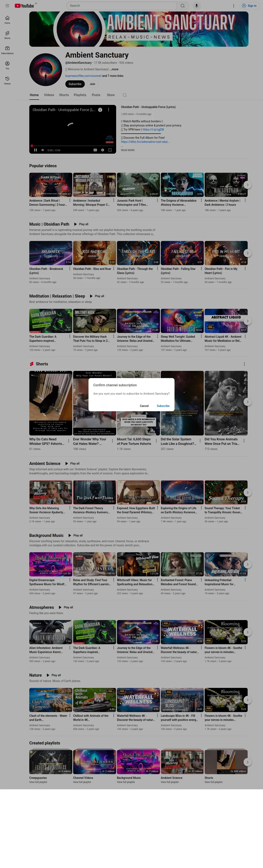263x868 pixels.
Task: Switch to the Store tab
Action: pyautogui.click(x=111, y=95)
